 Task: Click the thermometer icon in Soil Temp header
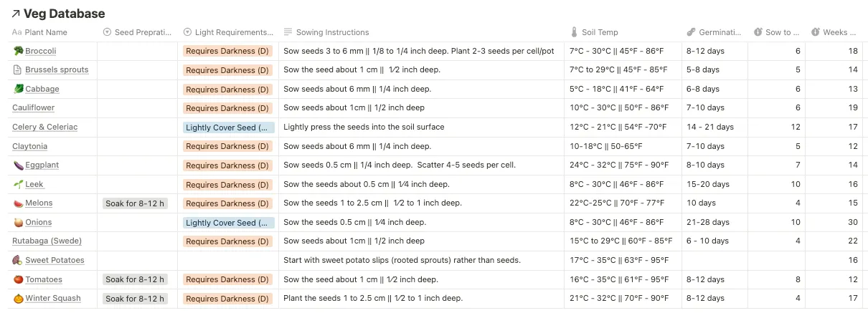574,32
